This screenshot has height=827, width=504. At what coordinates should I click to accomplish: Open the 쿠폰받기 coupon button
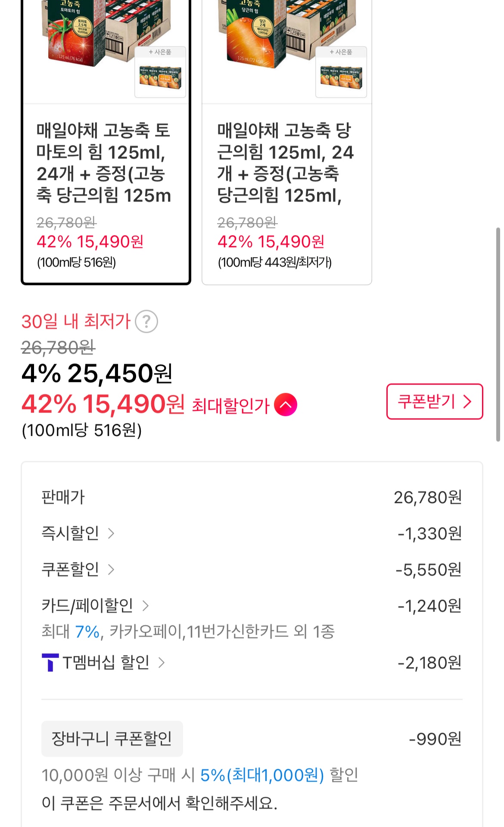click(434, 401)
